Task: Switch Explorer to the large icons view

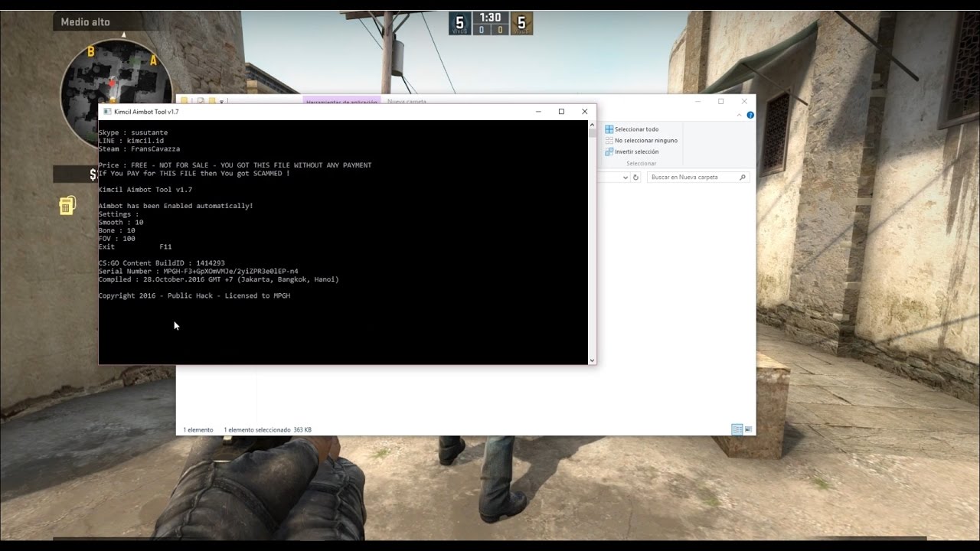Action: tap(748, 429)
